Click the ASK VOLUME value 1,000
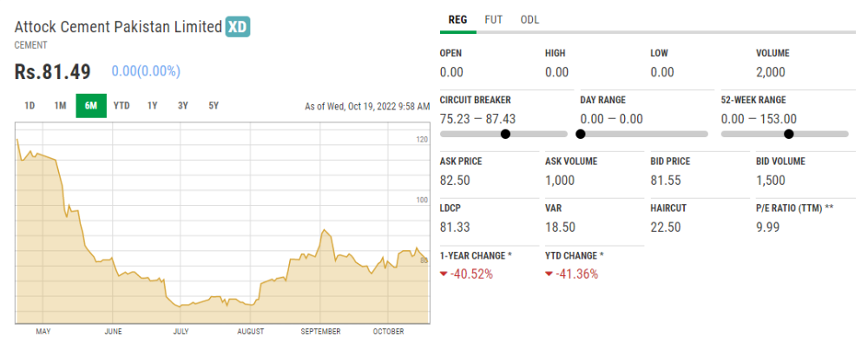Viewport: 868px width, 343px height. (560, 180)
